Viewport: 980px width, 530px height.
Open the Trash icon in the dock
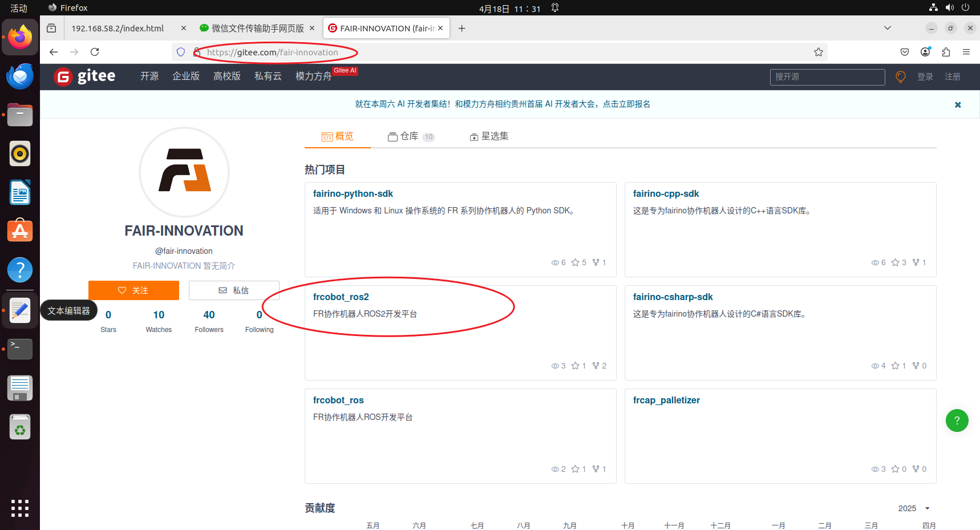20,427
